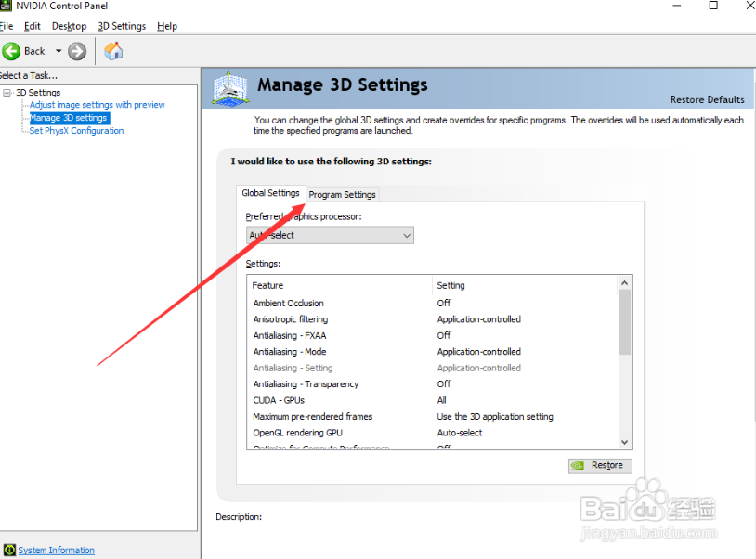Click the settings list scroll down arrow
The height and width of the screenshot is (559, 756).
[624, 442]
